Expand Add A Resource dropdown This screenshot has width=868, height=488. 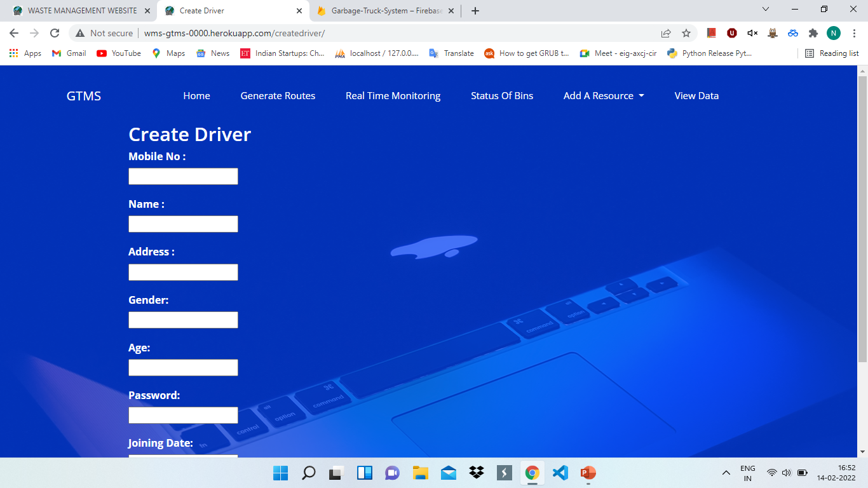(604, 96)
